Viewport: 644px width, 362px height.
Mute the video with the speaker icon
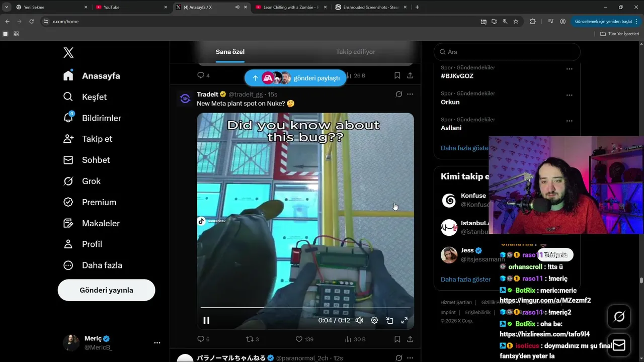359,320
